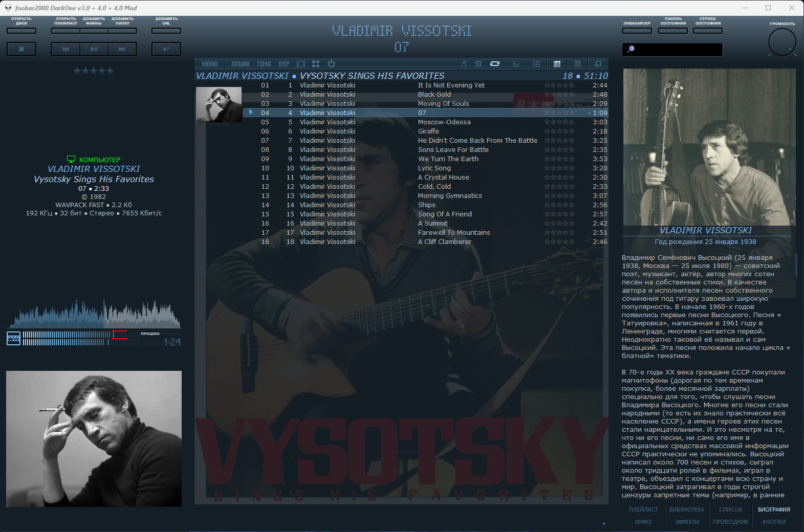Toggle play/pause playback

click(94, 49)
